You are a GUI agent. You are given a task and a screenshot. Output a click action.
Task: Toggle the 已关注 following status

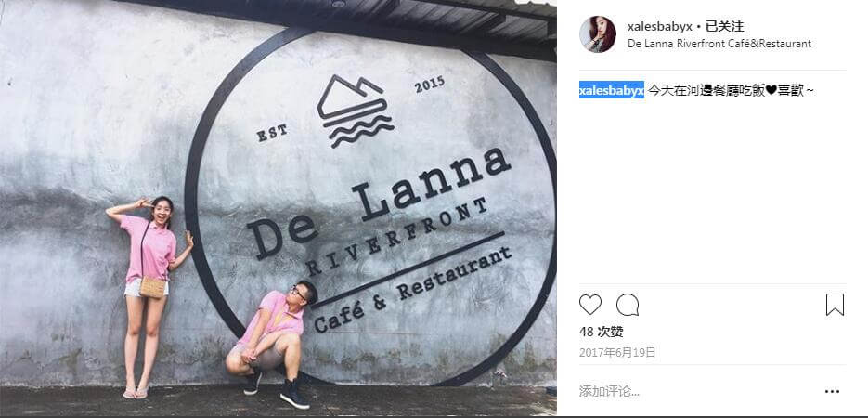[723, 26]
